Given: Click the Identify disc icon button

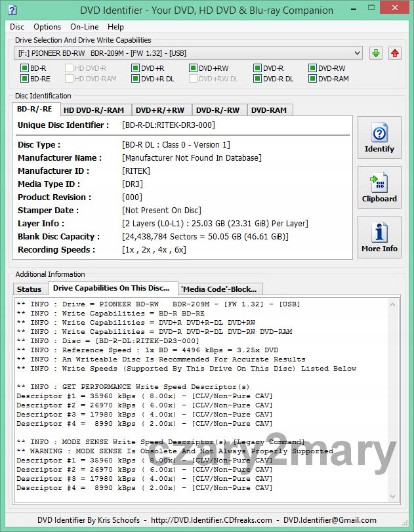Looking at the screenshot, I should pos(379,138).
